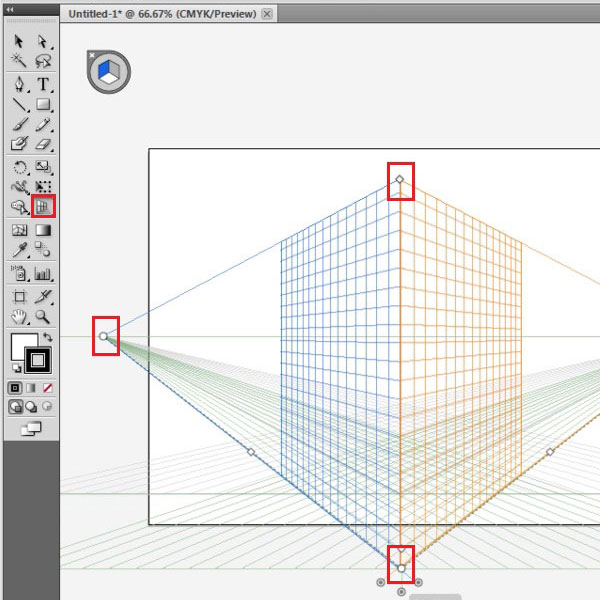The width and height of the screenshot is (600, 600).
Task: Select the Width tool
Action: pyautogui.click(x=20, y=187)
